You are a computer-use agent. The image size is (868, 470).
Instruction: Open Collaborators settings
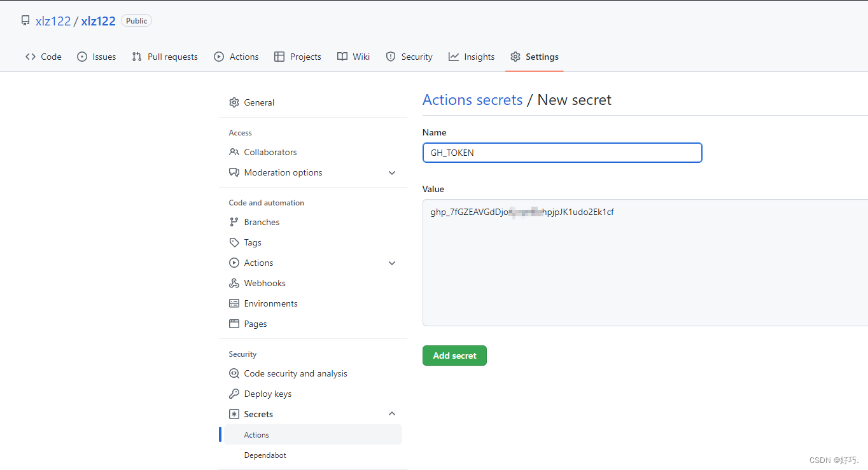pyautogui.click(x=313, y=152)
